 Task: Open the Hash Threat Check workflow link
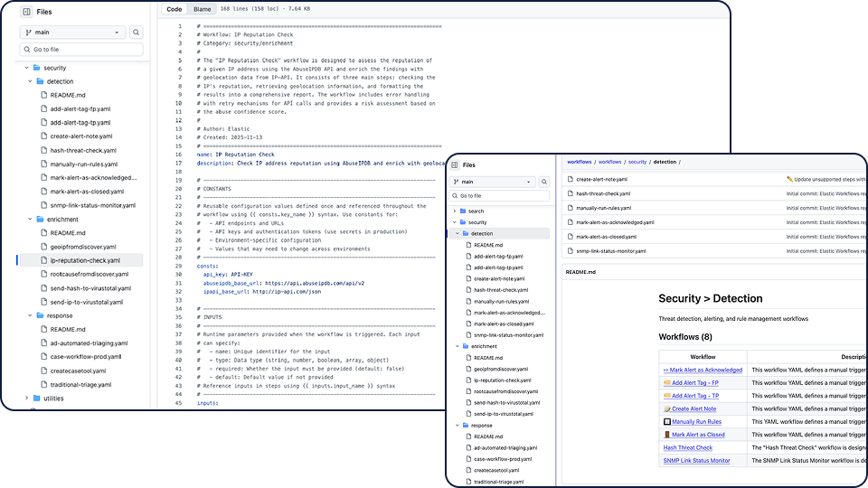pos(688,447)
